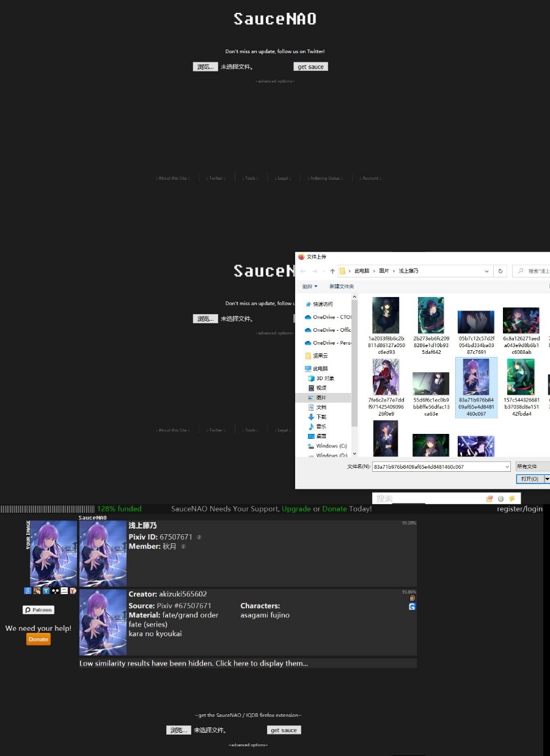The height and width of the screenshot is (756, 550).
Task: Open the 组织 dropdown in the dialog
Action: (x=310, y=286)
